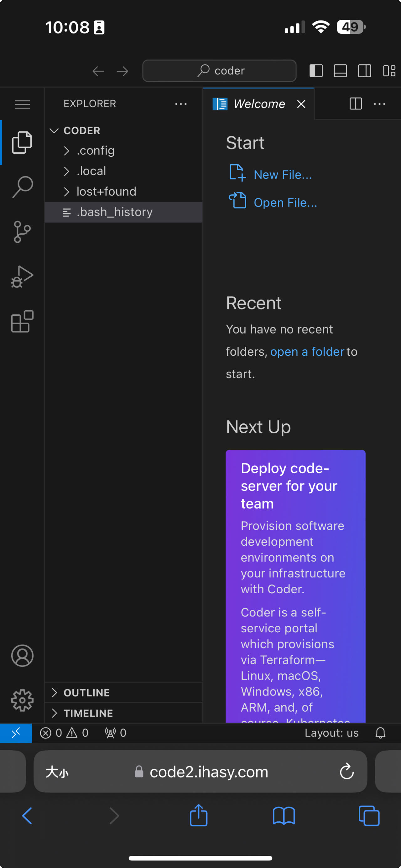Image resolution: width=401 pixels, height=868 pixels.
Task: Click the New File link
Action: pos(282,175)
